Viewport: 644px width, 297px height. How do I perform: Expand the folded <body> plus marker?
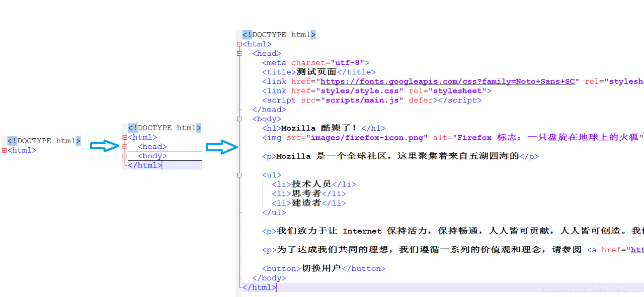pos(125,156)
